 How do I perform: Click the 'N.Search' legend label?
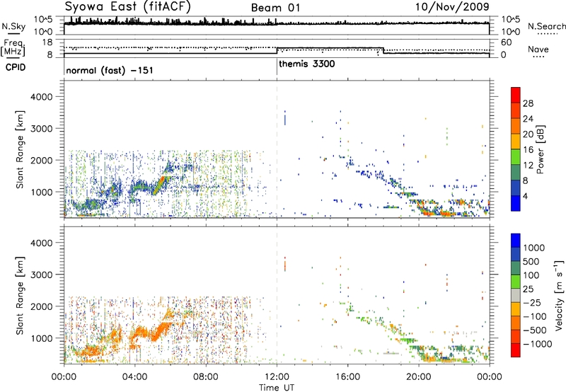pos(546,26)
